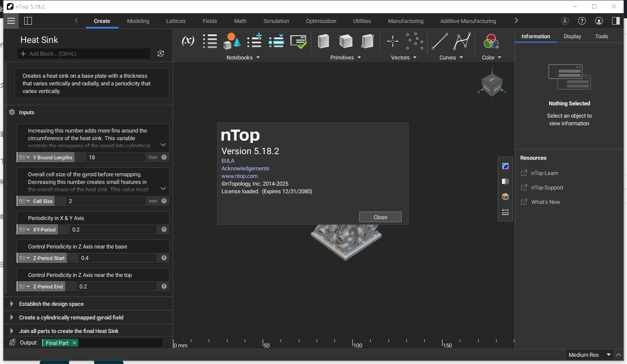Click the user account icon in top right
The width and height of the screenshot is (627, 364).
pos(599,20)
